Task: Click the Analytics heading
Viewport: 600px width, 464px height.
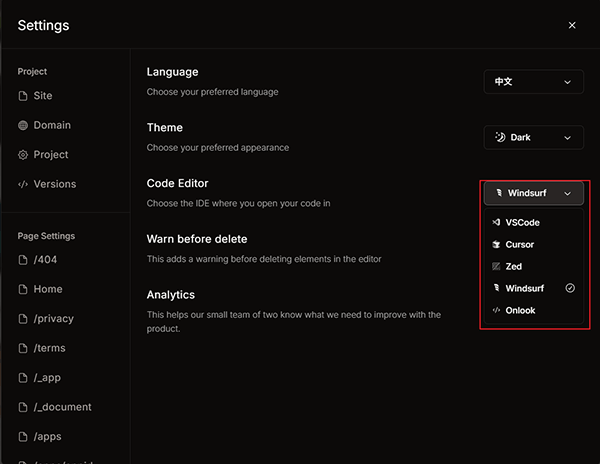Action: pos(171,295)
